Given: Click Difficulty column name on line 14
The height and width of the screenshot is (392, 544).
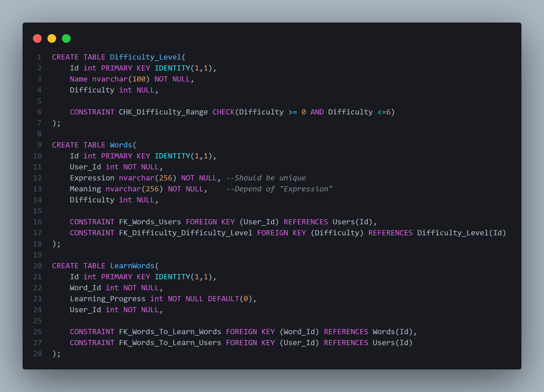Looking at the screenshot, I should pyautogui.click(x=92, y=200).
